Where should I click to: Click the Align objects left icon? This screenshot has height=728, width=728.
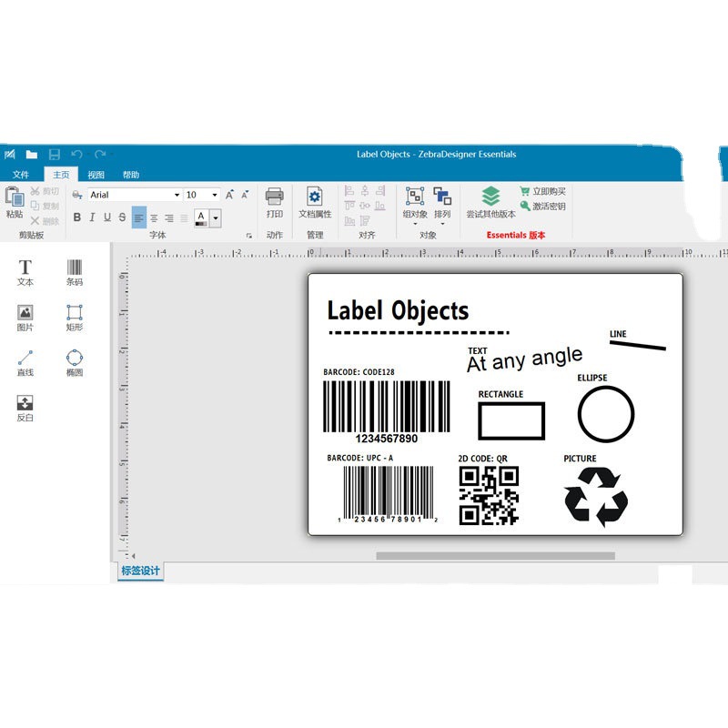pyautogui.click(x=349, y=190)
